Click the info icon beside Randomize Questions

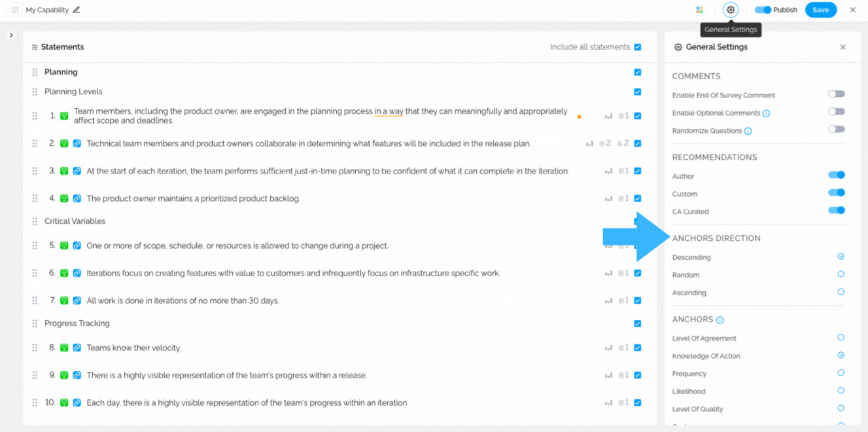748,131
